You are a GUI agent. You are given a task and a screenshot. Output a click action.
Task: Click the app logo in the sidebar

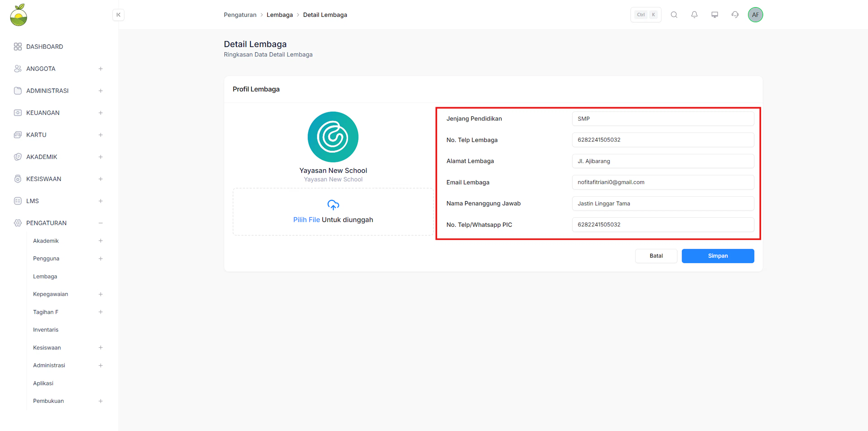19,15
